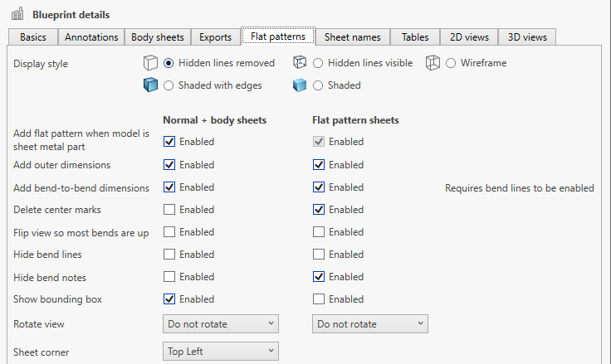
Task: Switch to the Annotations tab
Action: pyautogui.click(x=91, y=37)
